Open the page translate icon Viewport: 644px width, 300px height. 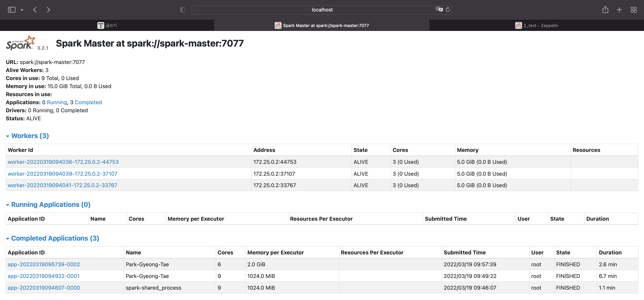439,10
